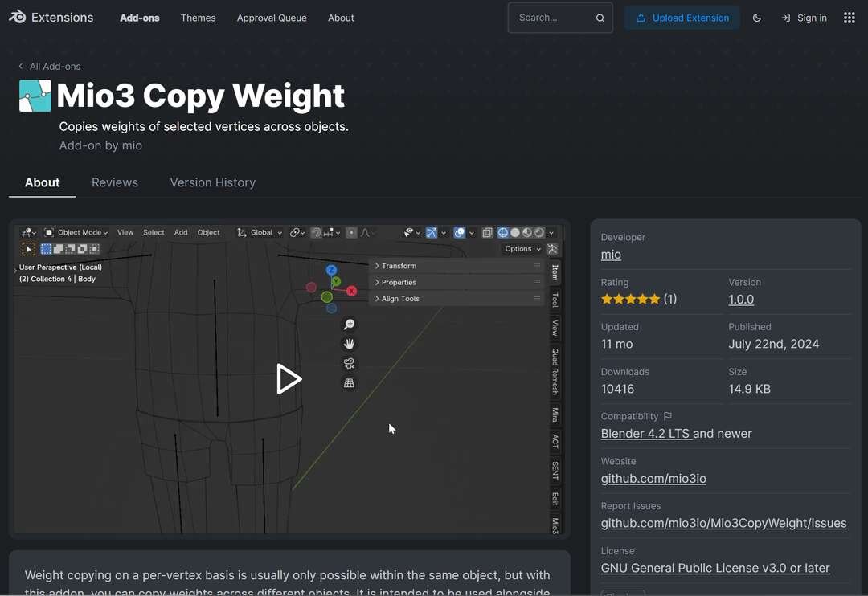Open GNU General Public License link
This screenshot has width=868, height=596.
(x=715, y=568)
